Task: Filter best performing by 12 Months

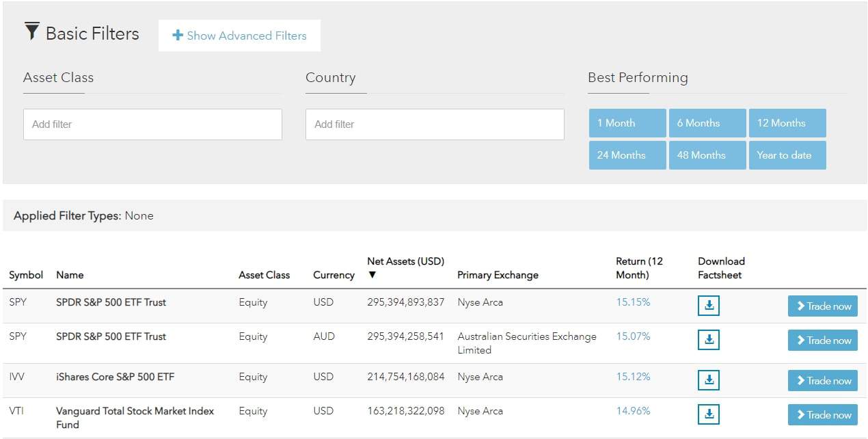Action: 787,123
